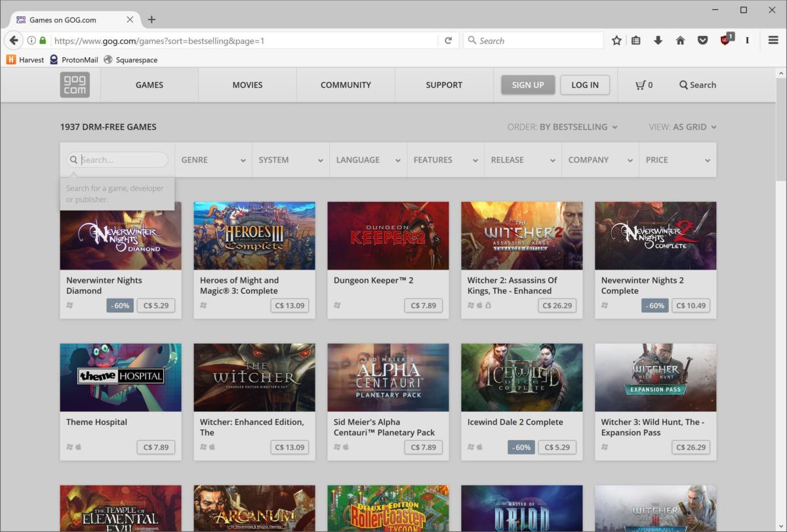Click the Instapaper I icon in toolbar

click(x=747, y=41)
